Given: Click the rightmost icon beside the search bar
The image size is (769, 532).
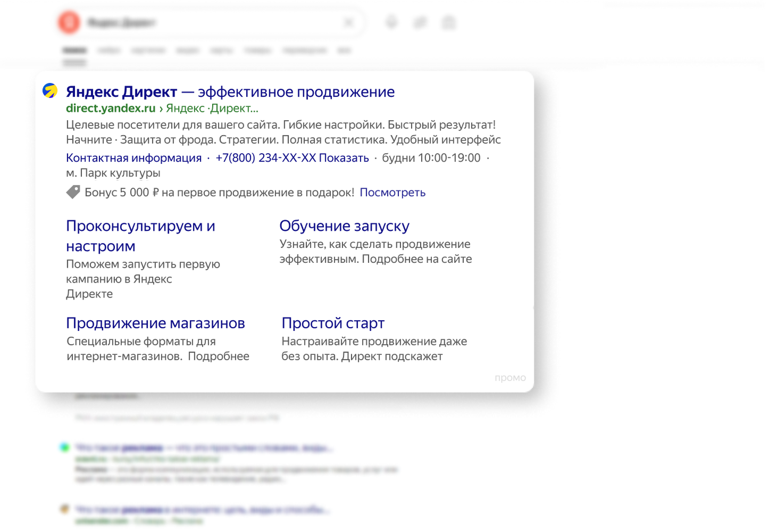Looking at the screenshot, I should tap(449, 22).
